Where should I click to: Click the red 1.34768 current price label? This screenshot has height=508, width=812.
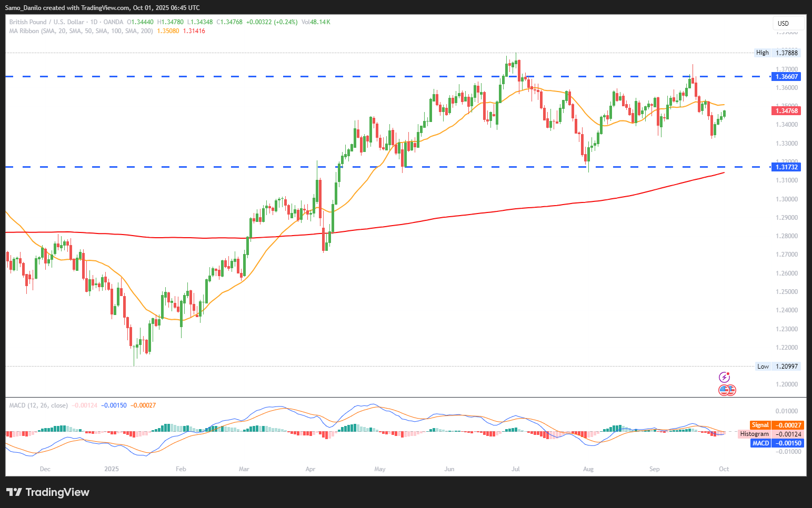787,110
